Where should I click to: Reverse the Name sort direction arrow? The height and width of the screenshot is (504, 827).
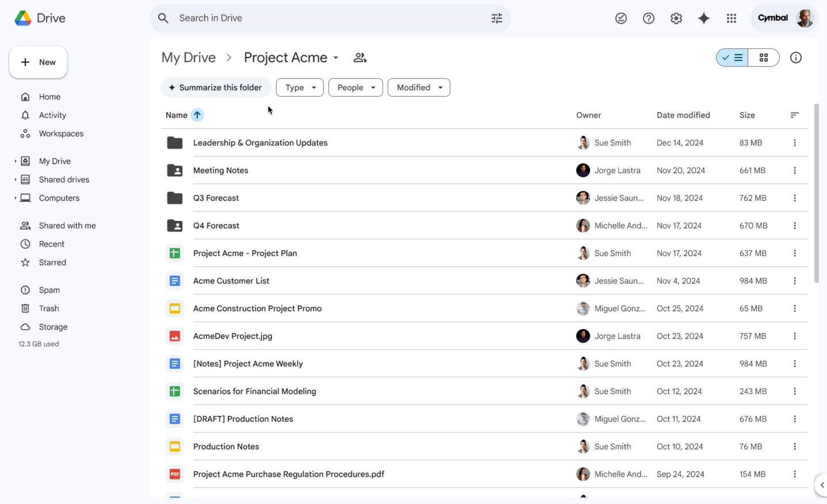click(x=197, y=115)
